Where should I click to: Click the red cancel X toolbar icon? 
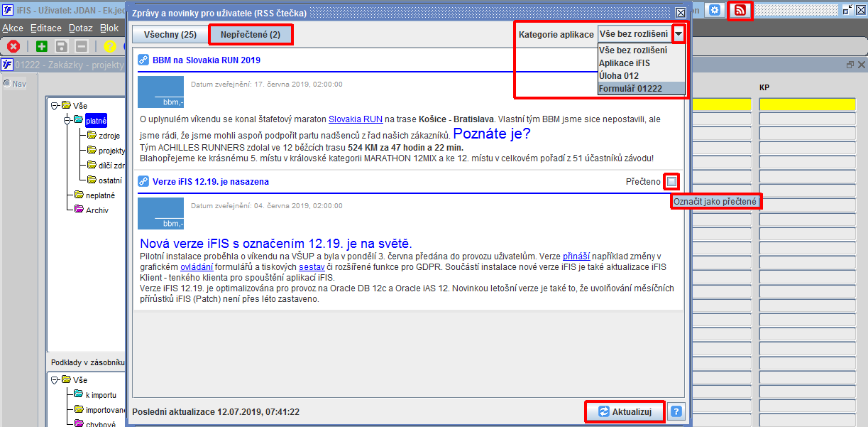[x=13, y=46]
